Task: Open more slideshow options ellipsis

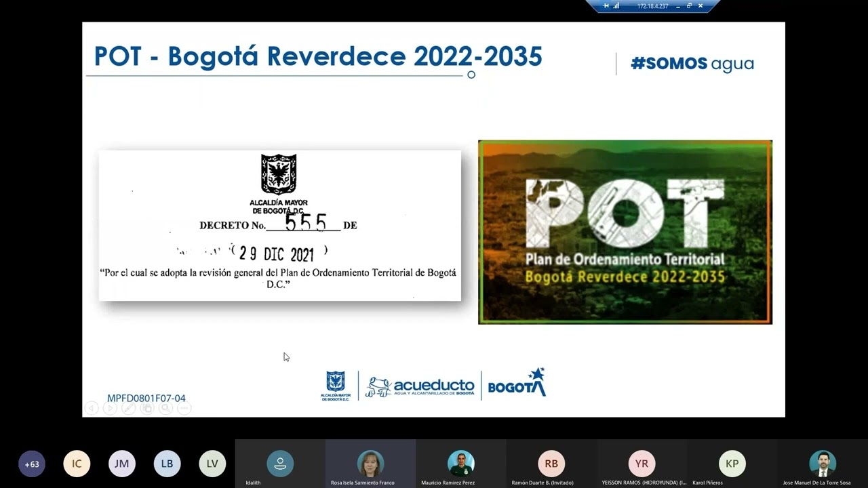Action: [184, 408]
